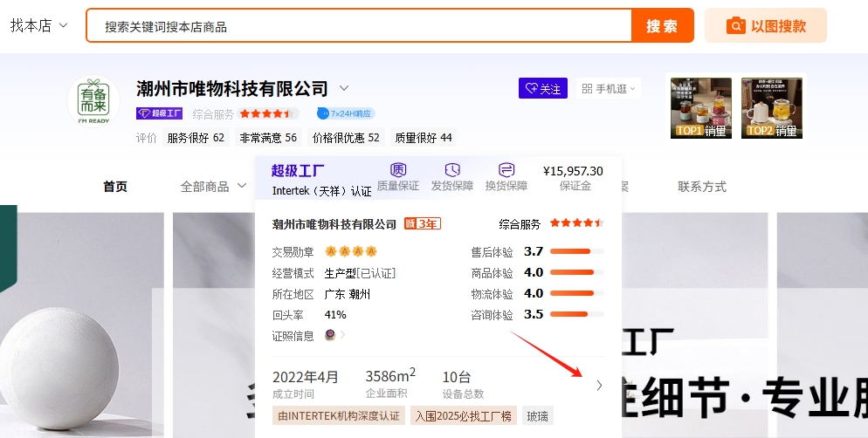Click the orange 搜索 button
This screenshot has height=438, width=868.
(x=662, y=26)
